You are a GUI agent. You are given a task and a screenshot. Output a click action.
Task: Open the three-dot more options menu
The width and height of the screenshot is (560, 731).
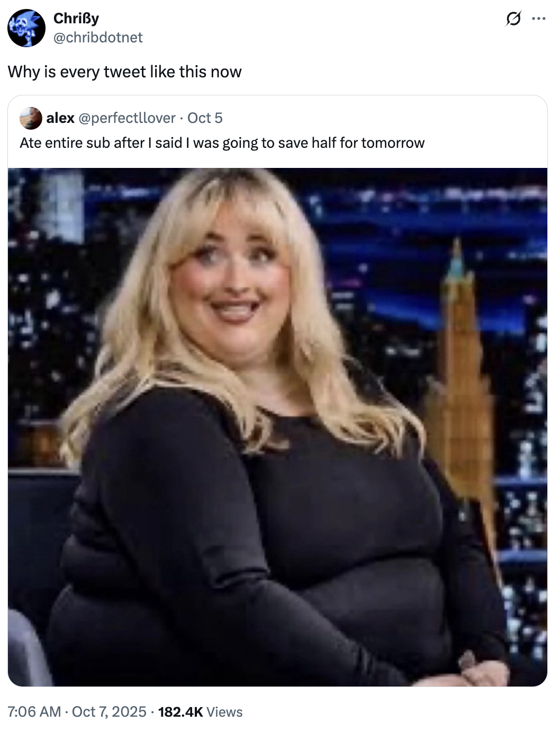coord(539,19)
